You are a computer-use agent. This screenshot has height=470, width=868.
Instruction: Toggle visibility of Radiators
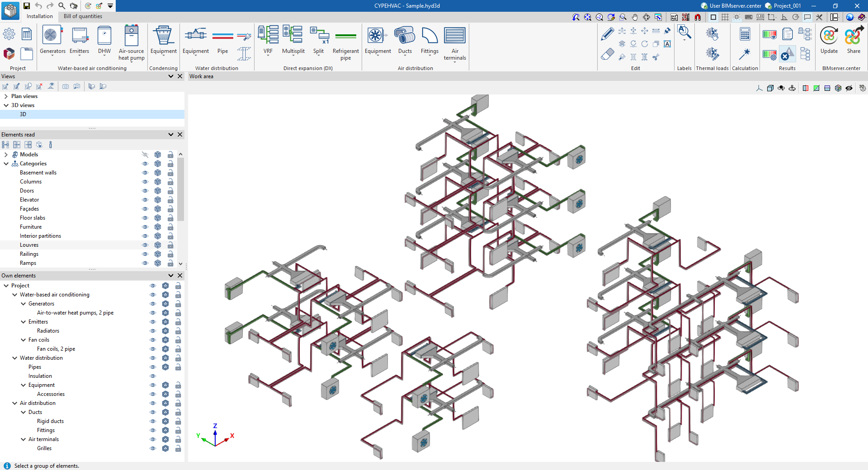153,331
